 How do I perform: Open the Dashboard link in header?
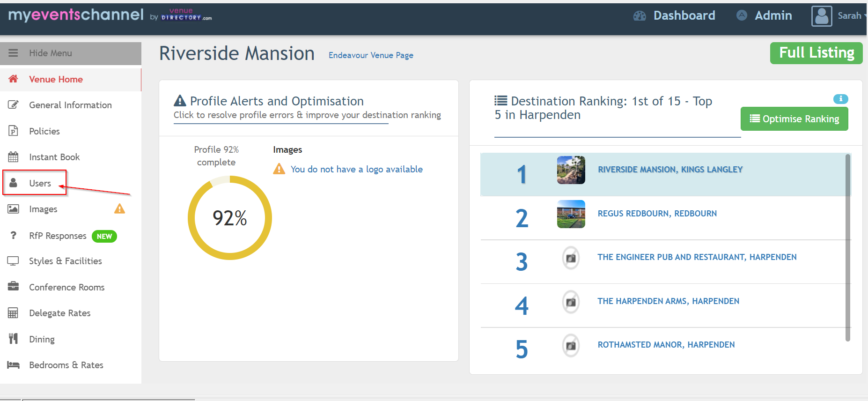point(684,16)
